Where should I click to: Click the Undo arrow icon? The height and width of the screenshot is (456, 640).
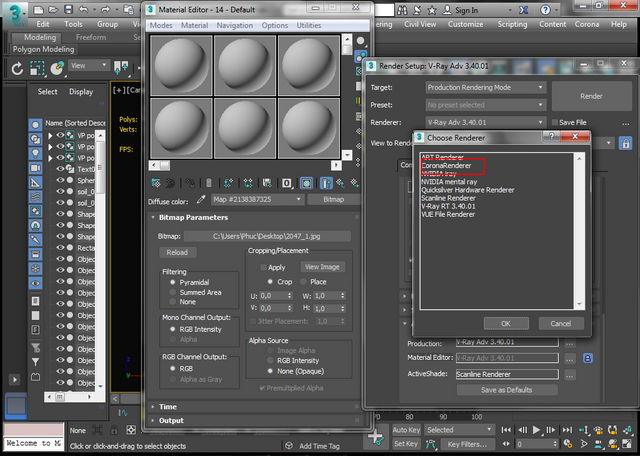pyautogui.click(x=83, y=10)
